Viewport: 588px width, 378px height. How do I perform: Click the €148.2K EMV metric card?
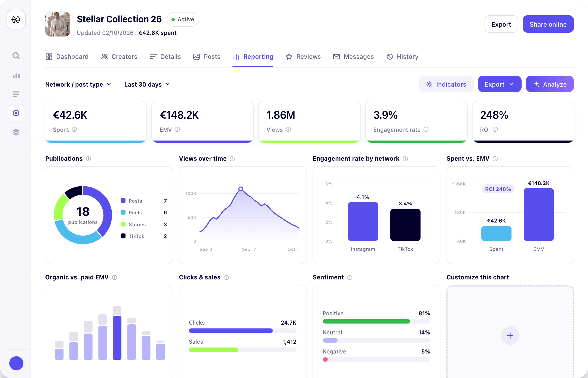point(203,122)
